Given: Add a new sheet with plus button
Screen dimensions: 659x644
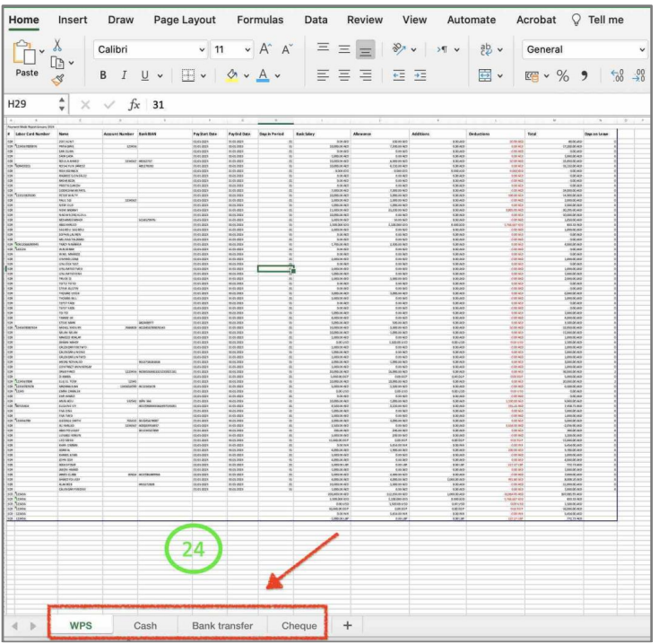Looking at the screenshot, I should pyautogui.click(x=347, y=625).
